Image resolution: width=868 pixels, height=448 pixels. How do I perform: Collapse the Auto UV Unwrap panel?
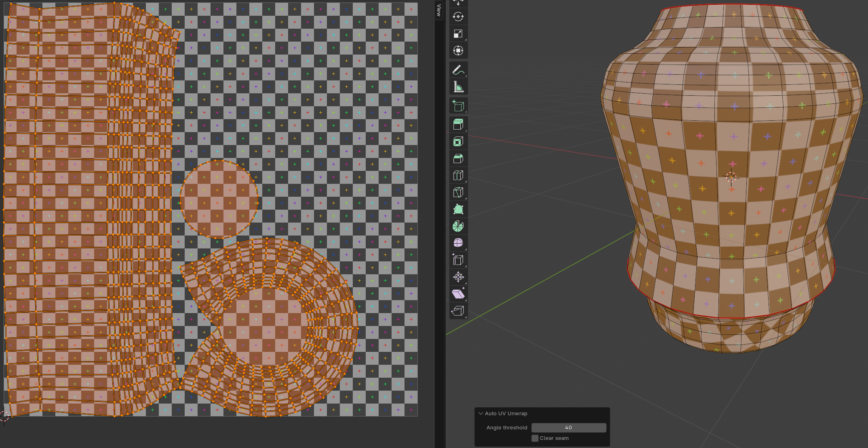point(481,413)
